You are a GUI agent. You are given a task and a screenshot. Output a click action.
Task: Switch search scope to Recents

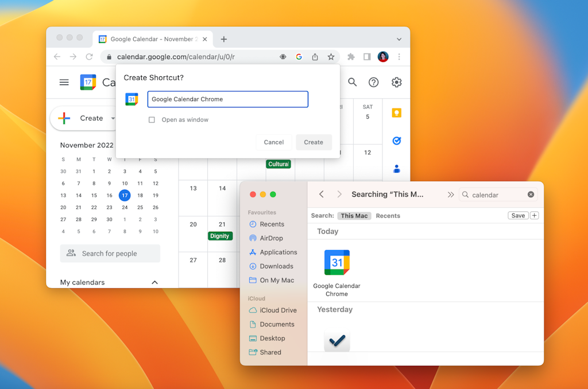[388, 216]
